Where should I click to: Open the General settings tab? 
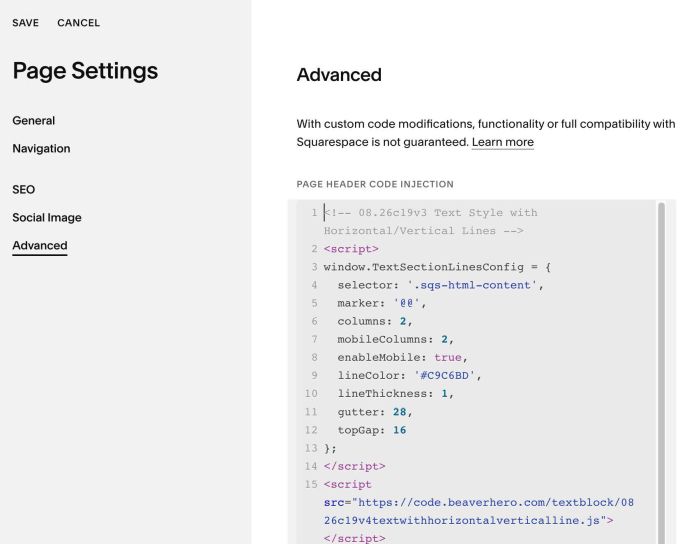33,120
